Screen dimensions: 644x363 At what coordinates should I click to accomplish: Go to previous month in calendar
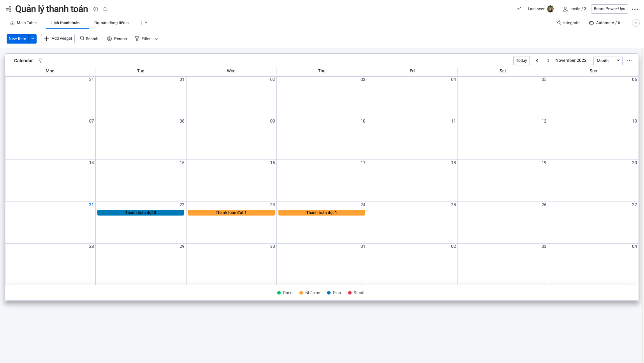pos(537,61)
